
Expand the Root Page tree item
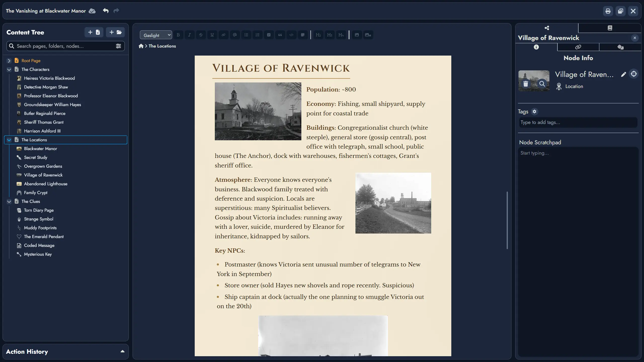click(9, 61)
